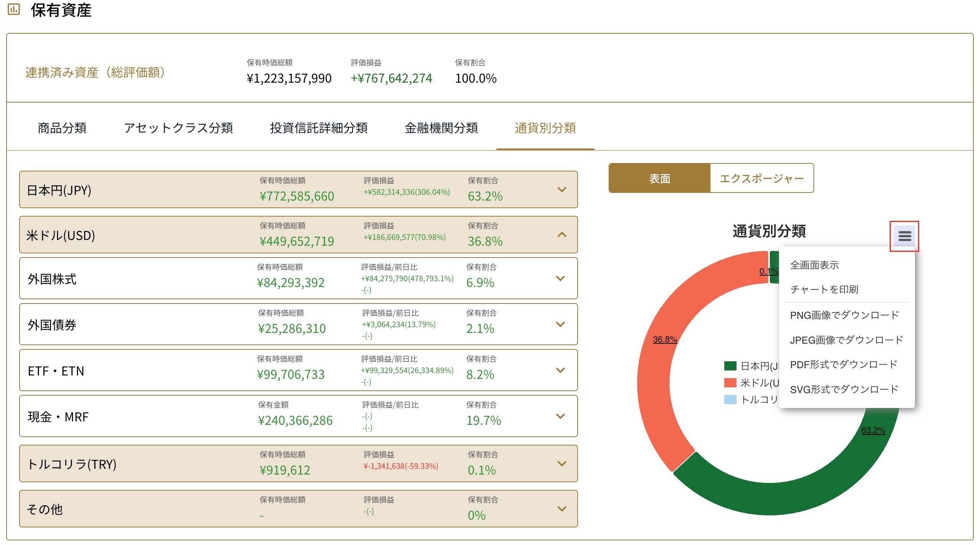This screenshot has width=980, height=545.
Task: Collapse the 米ドル(USD) row chevron
Action: point(562,235)
